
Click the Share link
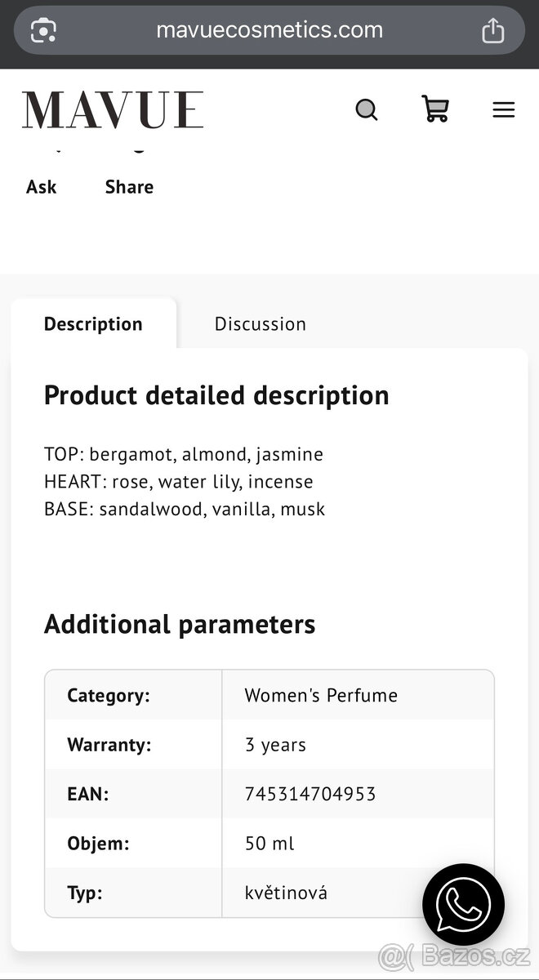(x=129, y=187)
